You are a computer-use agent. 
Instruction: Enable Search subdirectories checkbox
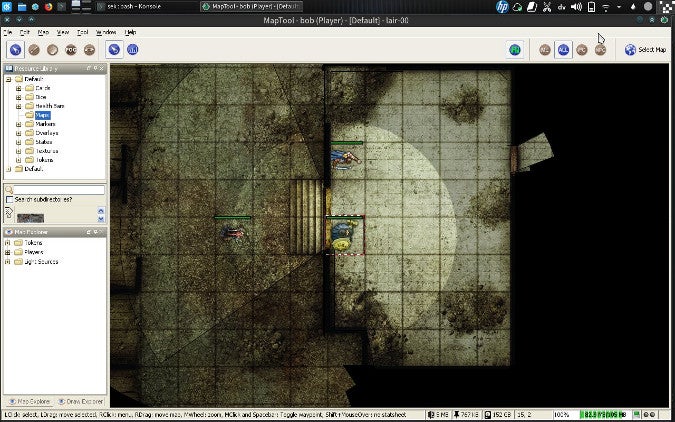9,200
